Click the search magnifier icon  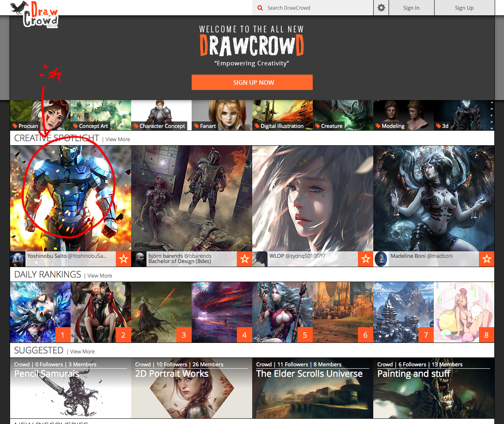tap(260, 8)
